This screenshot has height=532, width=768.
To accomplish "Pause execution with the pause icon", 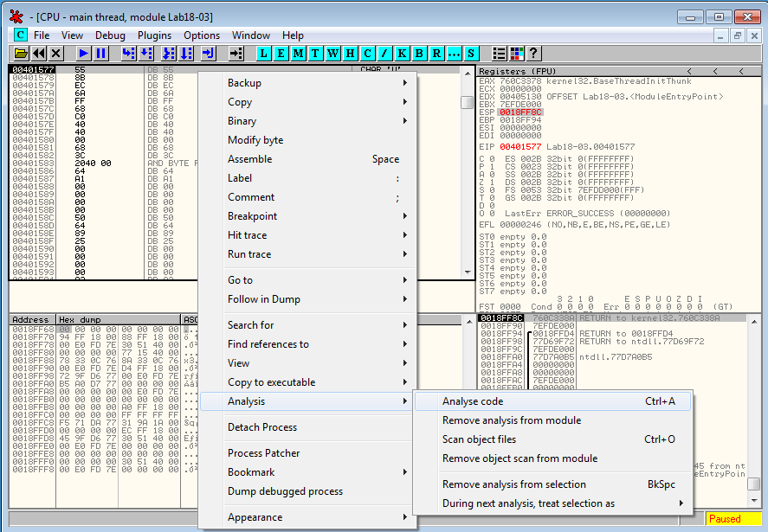I will (x=101, y=54).
